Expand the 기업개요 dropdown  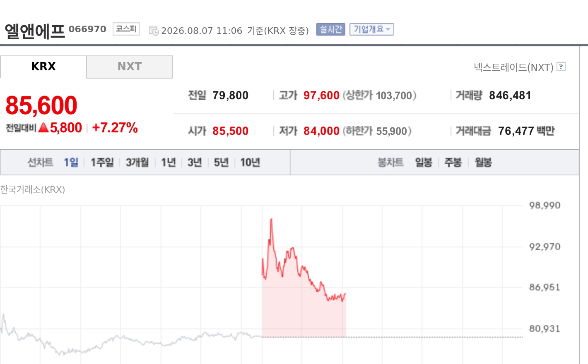point(372,29)
